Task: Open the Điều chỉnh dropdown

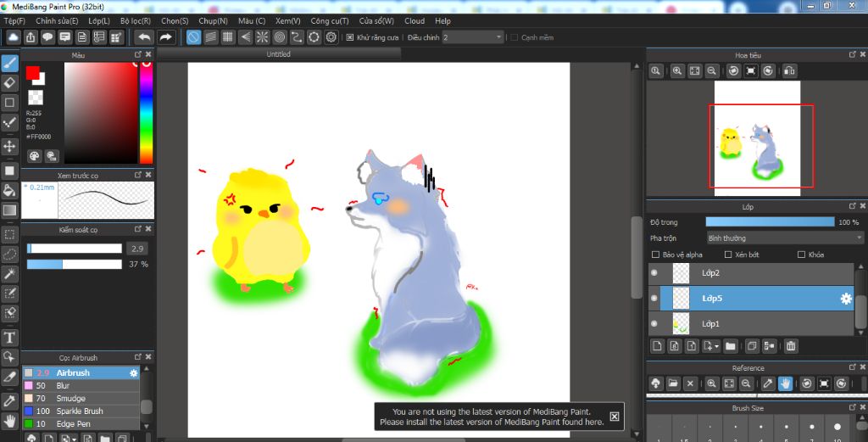Action: (x=473, y=37)
